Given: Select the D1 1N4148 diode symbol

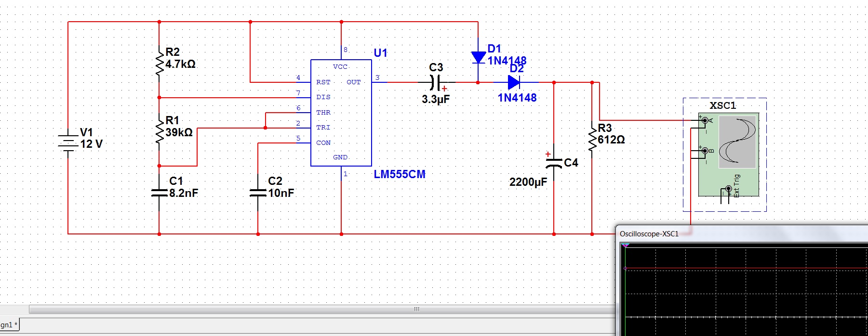Looking at the screenshot, I should (x=478, y=58).
